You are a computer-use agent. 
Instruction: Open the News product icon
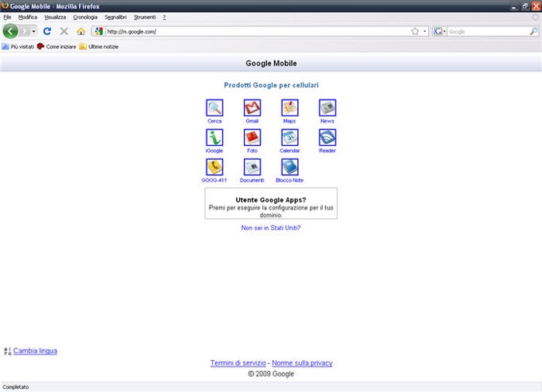(328, 108)
